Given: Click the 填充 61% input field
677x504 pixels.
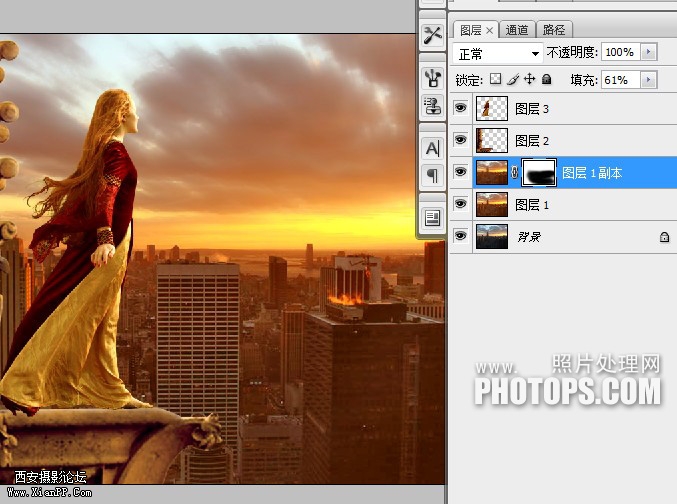Looking at the screenshot, I should coord(621,80).
